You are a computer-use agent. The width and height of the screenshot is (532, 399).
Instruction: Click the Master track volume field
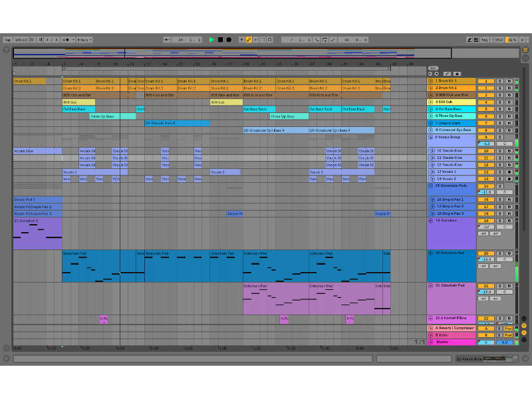click(486, 342)
